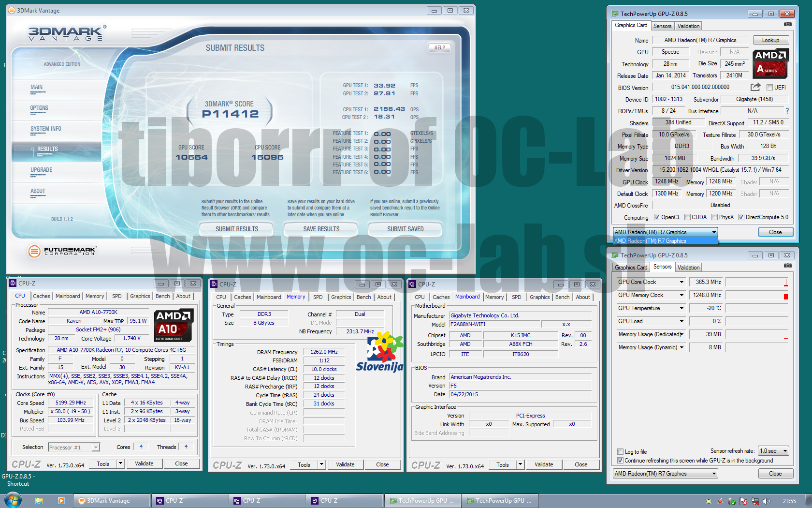The width and height of the screenshot is (812, 508).
Task: Click the Slovenija flower logo
Action: (380, 351)
